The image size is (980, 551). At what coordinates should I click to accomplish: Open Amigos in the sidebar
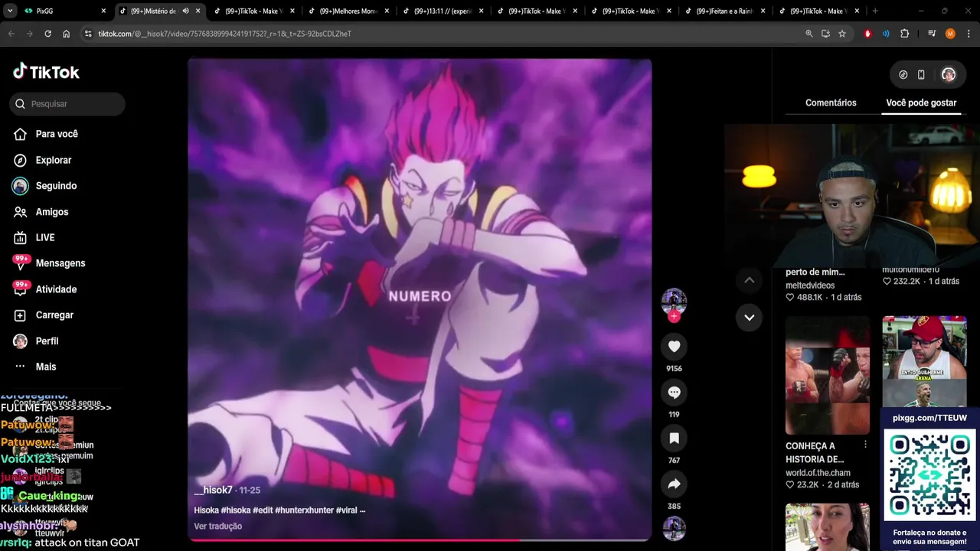pyautogui.click(x=41, y=212)
